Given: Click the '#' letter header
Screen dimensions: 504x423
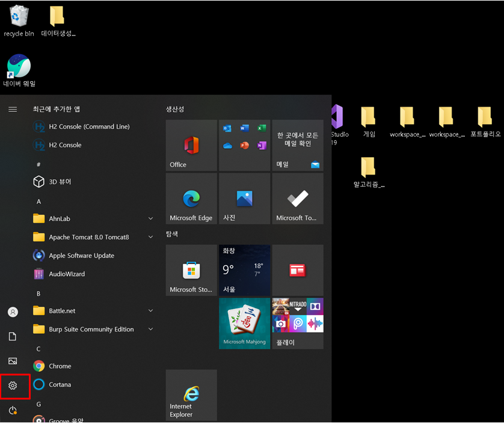Looking at the screenshot, I should 38,165.
